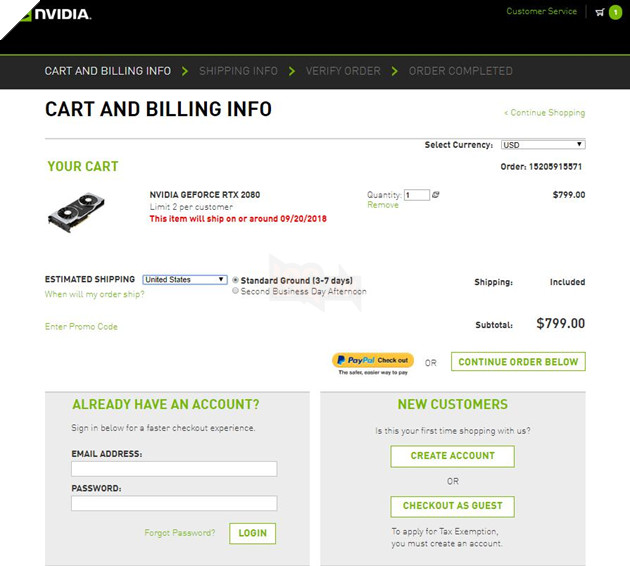Click the Cart and Billing Info step
Image resolution: width=630 pixels, height=566 pixels.
click(x=108, y=71)
